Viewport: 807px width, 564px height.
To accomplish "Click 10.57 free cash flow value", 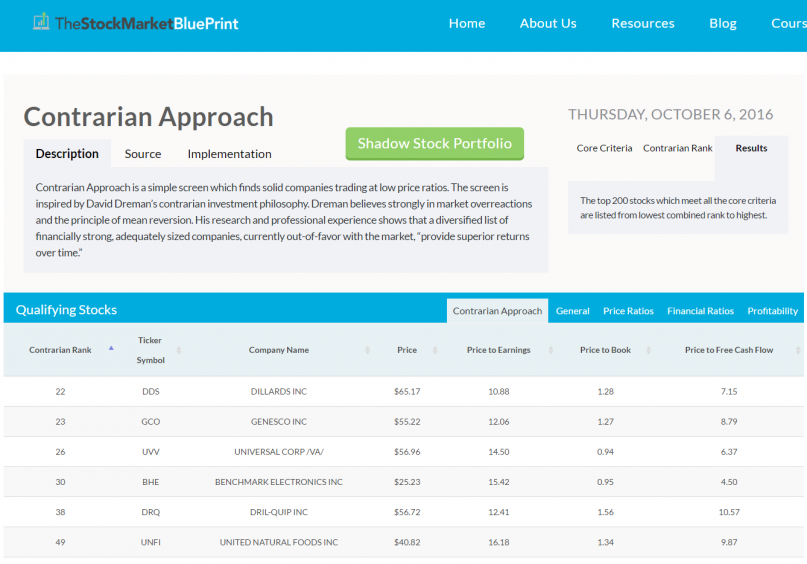I will [729, 512].
